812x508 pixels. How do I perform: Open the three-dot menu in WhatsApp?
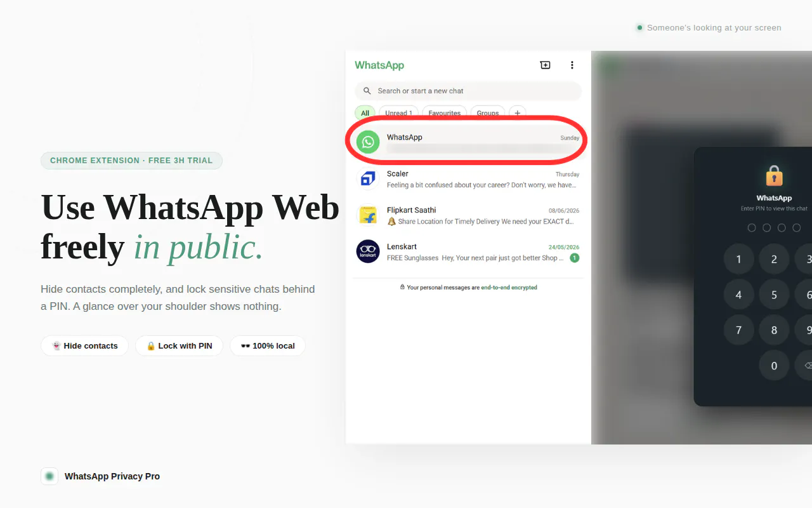(572, 65)
